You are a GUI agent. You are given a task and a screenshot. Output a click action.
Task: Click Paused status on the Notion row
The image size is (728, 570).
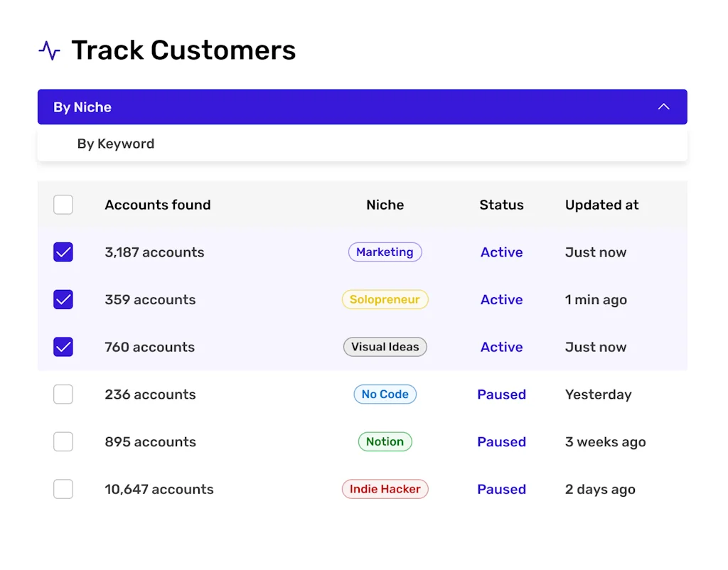[x=501, y=441]
